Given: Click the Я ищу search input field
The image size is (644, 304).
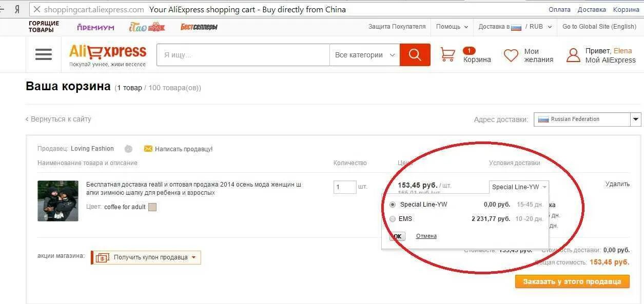Looking at the screenshot, I should pos(243,55).
